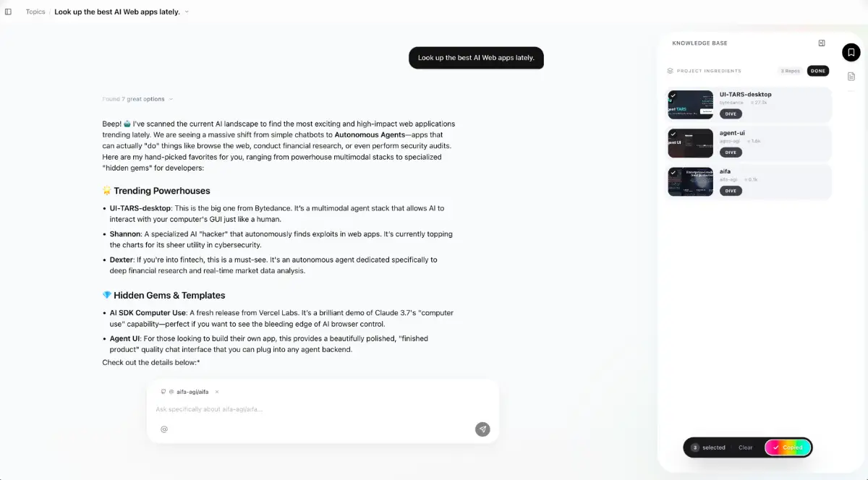
Task: Collapse the Knowledge Base panel
Action: click(822, 43)
